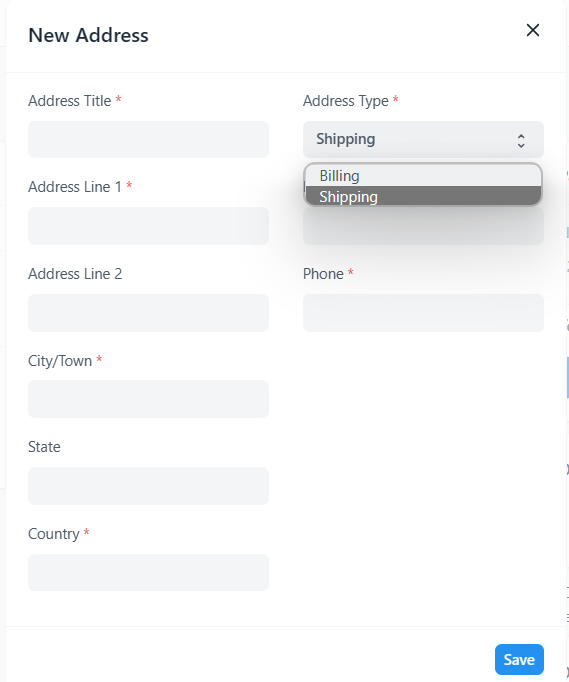Select the Country input field

148,572
